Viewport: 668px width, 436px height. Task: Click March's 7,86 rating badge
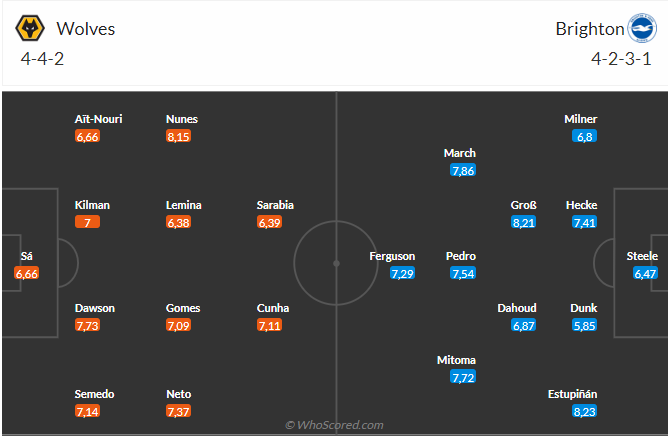click(462, 171)
